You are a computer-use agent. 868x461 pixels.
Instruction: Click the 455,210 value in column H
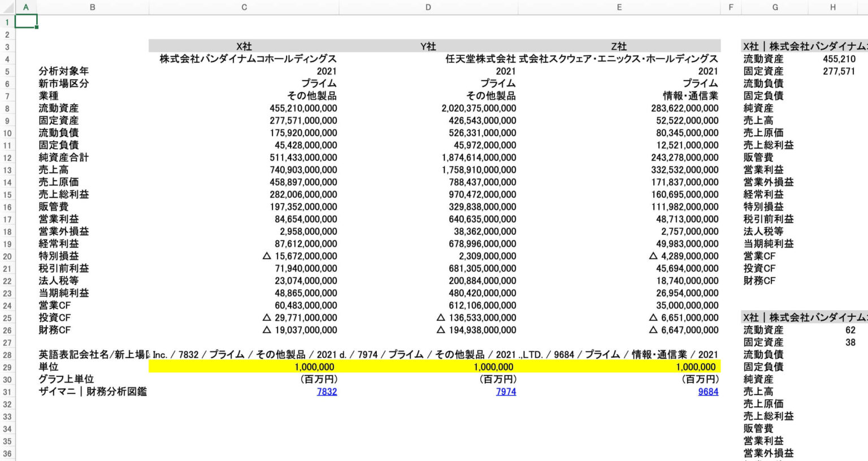pyautogui.click(x=839, y=59)
